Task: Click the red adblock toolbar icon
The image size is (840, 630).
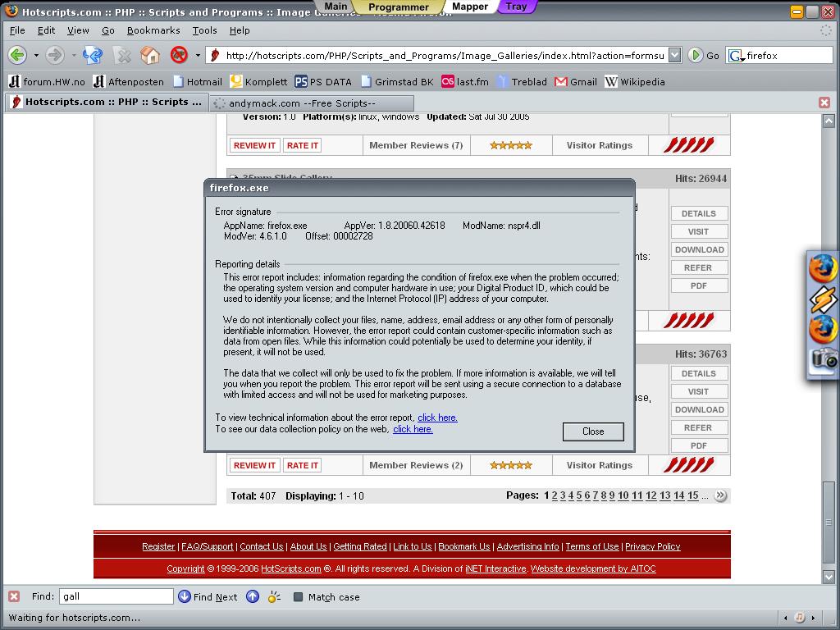Action: click(x=179, y=55)
